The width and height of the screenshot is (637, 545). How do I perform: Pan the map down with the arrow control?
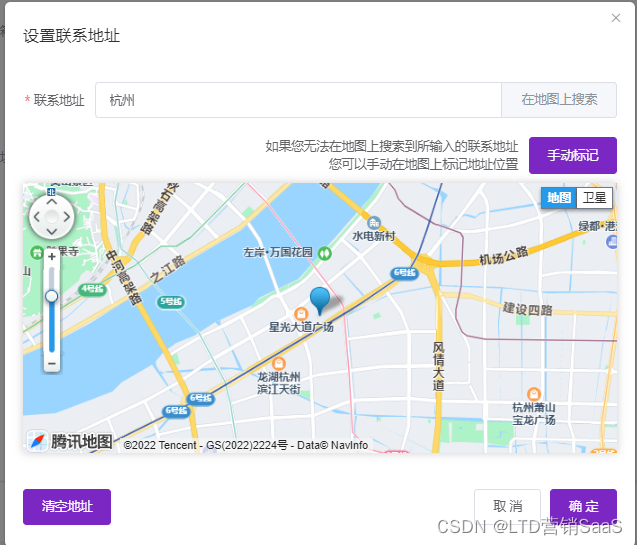pos(52,232)
